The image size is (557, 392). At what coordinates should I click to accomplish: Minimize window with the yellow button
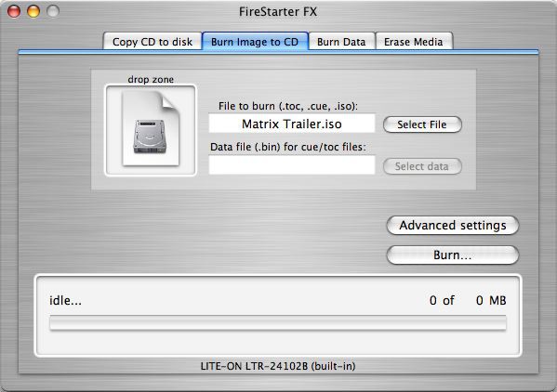coord(33,11)
